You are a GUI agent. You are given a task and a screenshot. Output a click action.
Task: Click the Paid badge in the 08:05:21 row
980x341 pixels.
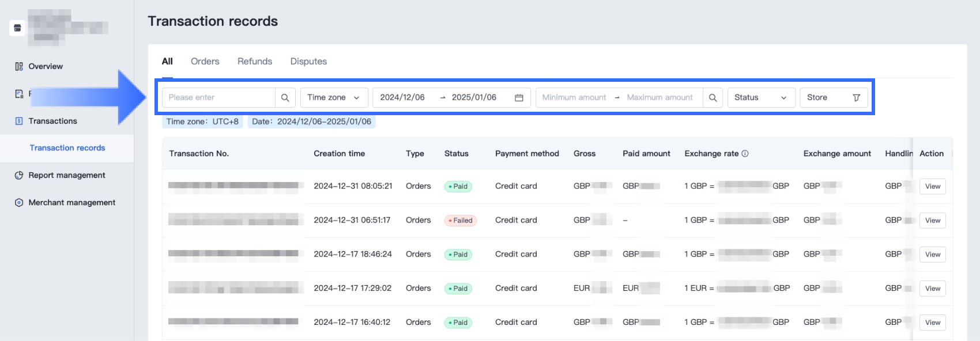(x=458, y=187)
